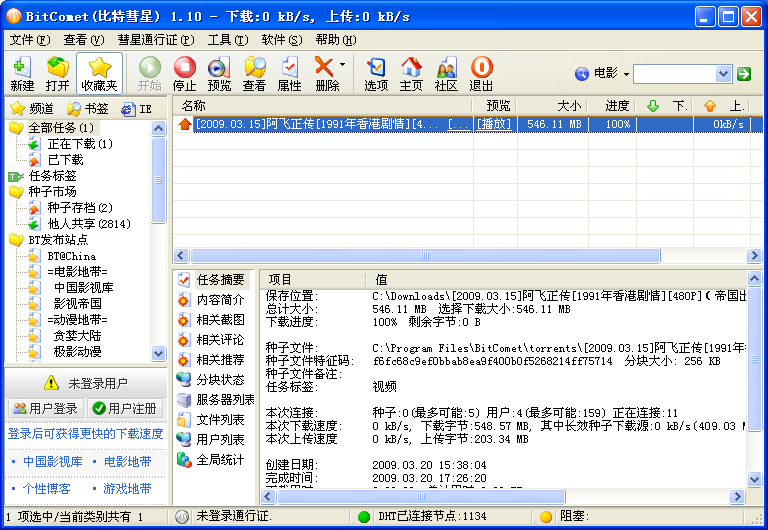This screenshot has width=768, height=530.
Task: Open 个性博客 link
Action: (x=47, y=488)
